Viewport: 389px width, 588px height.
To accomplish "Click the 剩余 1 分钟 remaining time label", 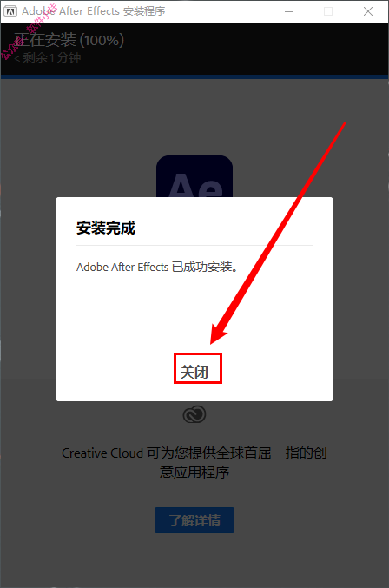I will pos(47,57).
